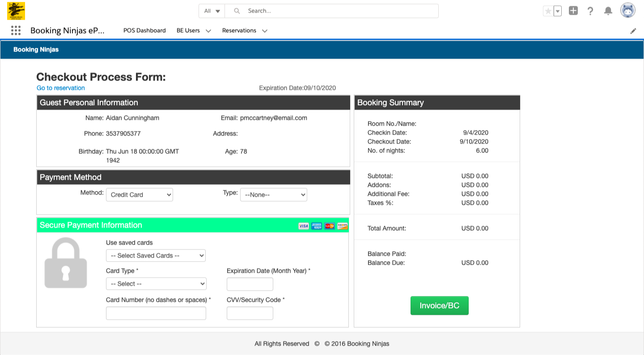
Task: Click the search magnifier icon
Action: point(237,11)
